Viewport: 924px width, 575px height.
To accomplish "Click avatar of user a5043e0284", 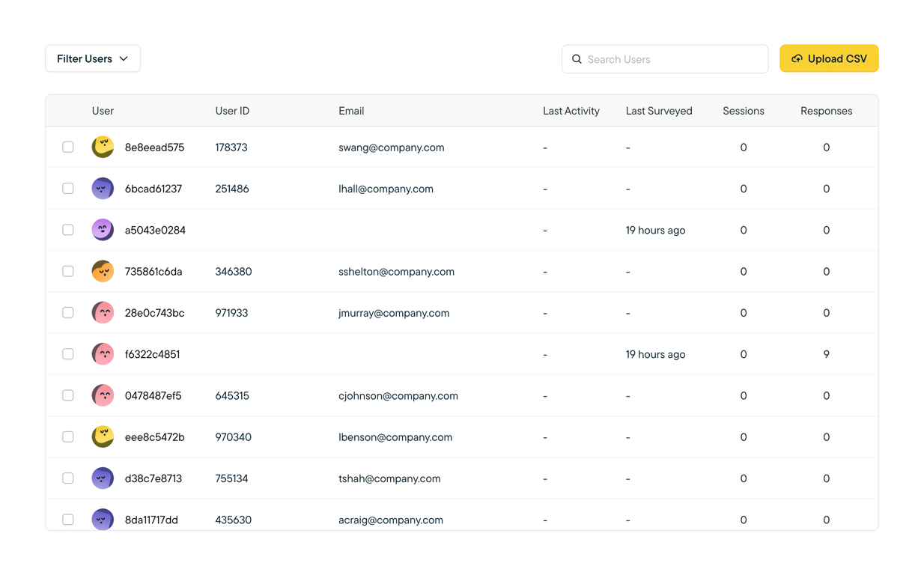I will click(103, 230).
